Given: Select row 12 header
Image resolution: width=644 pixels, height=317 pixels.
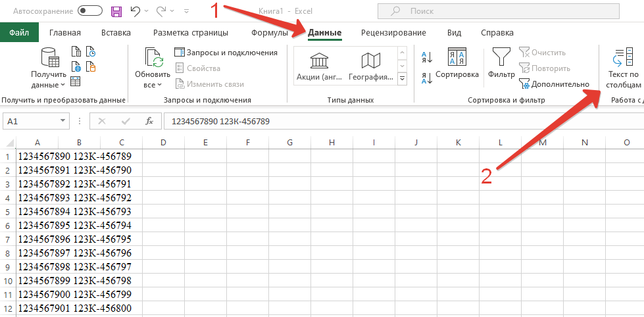Looking at the screenshot, I should point(8,308).
